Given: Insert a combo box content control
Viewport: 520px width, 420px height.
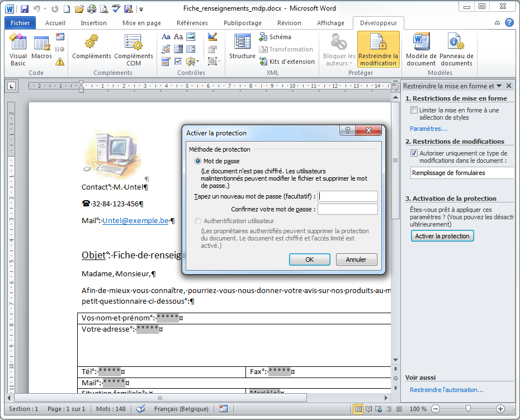Looking at the screenshot, I should pyautogui.click(x=178, y=49).
